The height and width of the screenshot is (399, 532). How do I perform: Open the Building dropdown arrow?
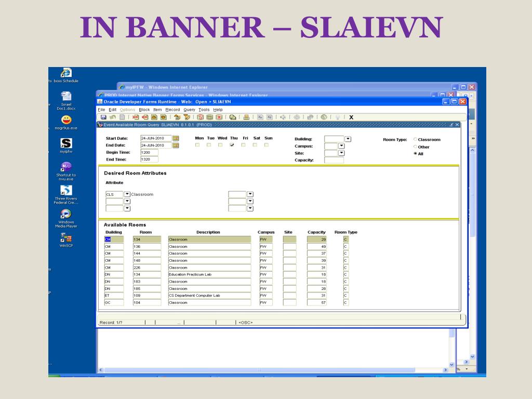(x=348, y=139)
